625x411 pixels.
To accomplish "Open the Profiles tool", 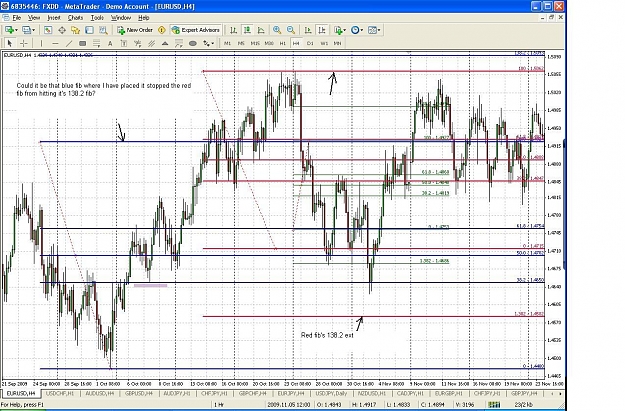I will 26,30.
